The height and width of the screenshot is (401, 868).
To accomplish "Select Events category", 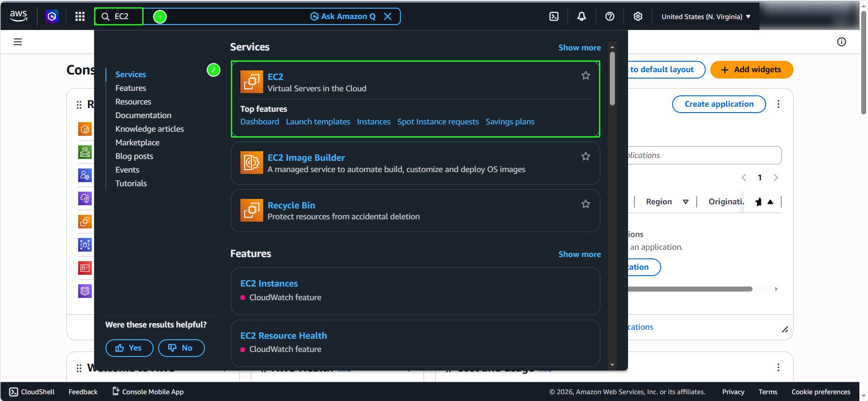I will [127, 170].
